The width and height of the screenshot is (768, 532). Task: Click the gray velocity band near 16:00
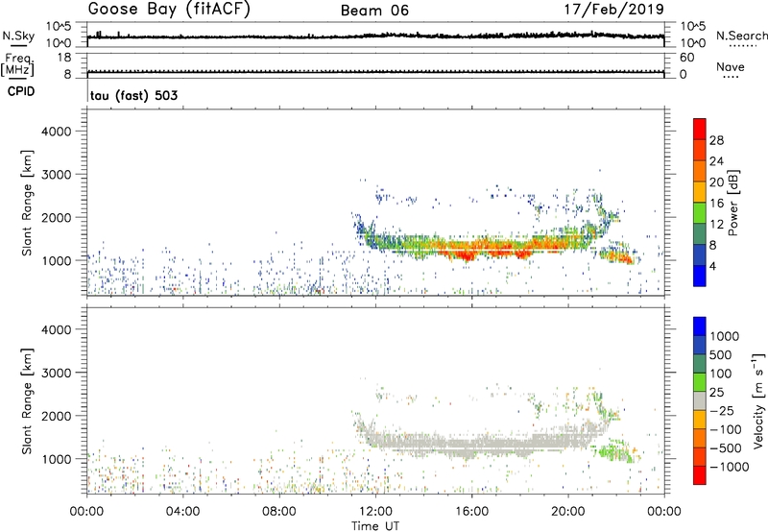click(470, 447)
